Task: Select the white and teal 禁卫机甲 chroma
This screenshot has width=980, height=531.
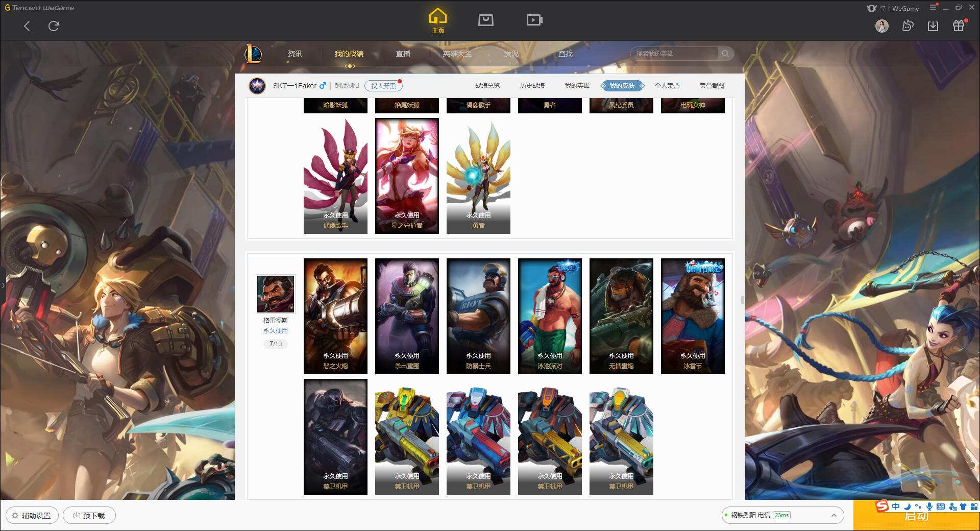Action: coord(621,437)
